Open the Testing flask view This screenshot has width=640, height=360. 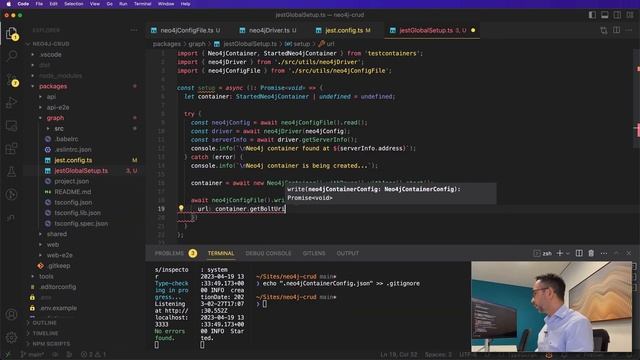11,171
